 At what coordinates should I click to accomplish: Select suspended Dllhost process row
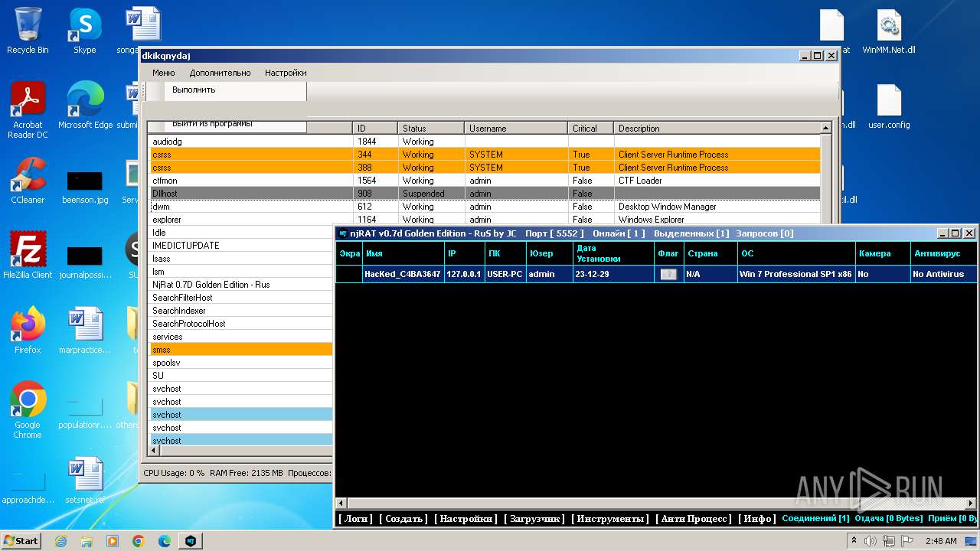pyautogui.click(x=484, y=194)
